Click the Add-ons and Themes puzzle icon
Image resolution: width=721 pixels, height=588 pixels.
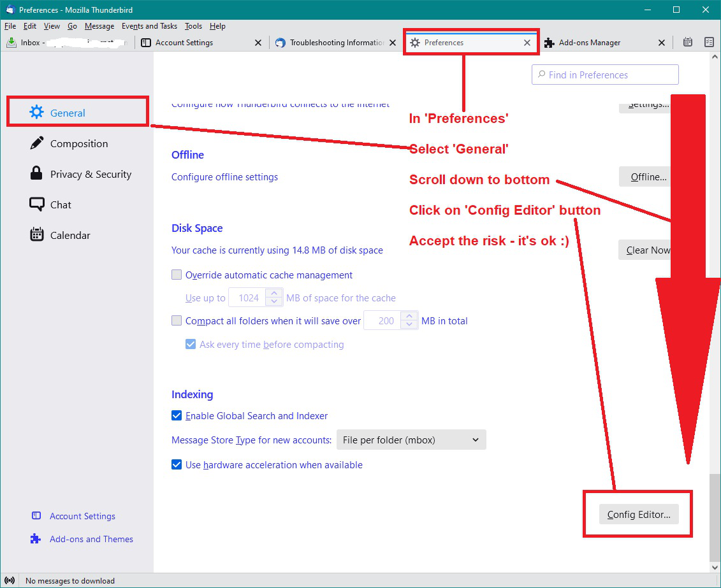[x=36, y=539]
